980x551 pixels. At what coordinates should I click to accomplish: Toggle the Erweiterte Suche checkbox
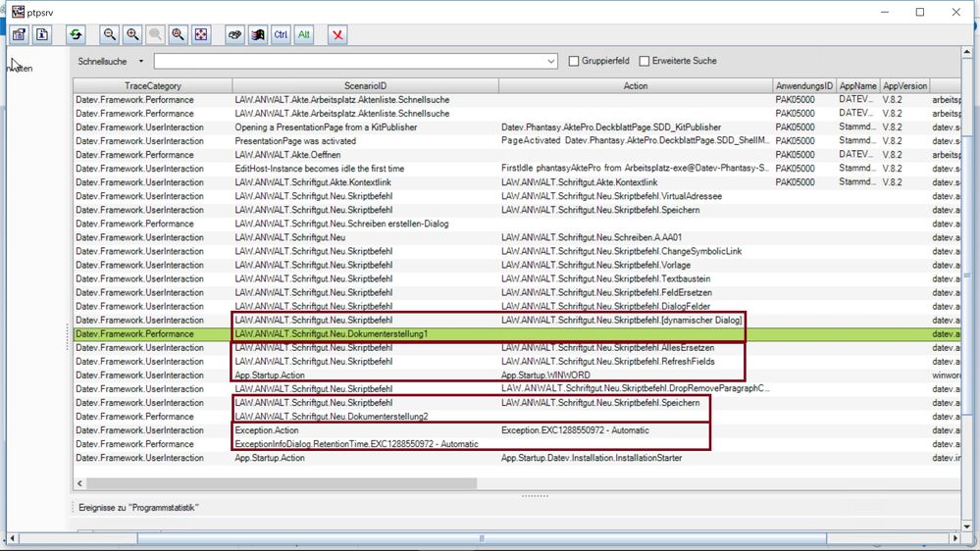645,62
